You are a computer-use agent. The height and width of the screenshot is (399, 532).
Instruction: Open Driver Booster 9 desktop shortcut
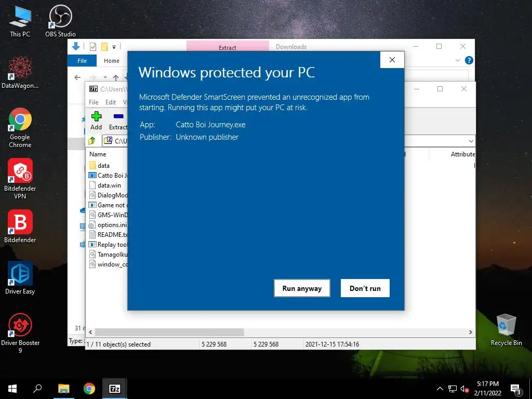click(x=20, y=333)
